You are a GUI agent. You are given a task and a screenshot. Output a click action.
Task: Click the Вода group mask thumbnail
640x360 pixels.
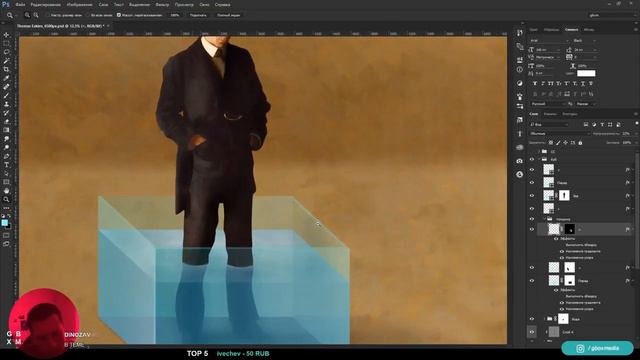tap(563, 319)
